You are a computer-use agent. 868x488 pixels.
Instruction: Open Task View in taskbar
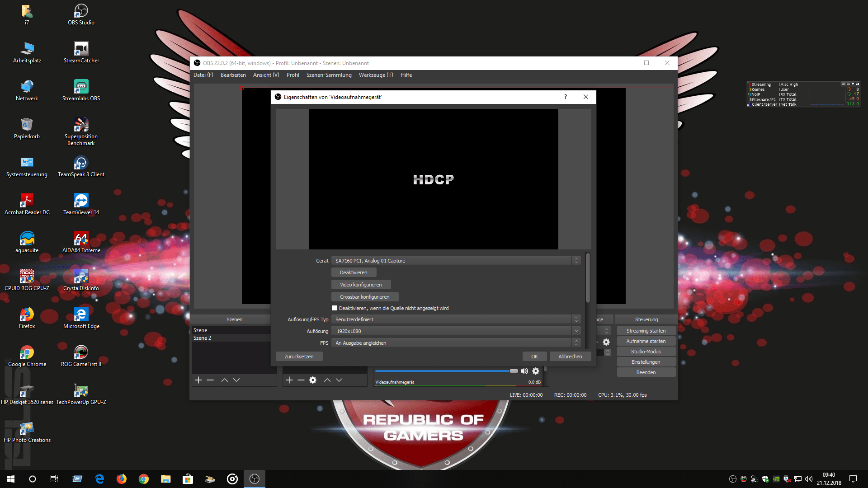[x=54, y=479]
